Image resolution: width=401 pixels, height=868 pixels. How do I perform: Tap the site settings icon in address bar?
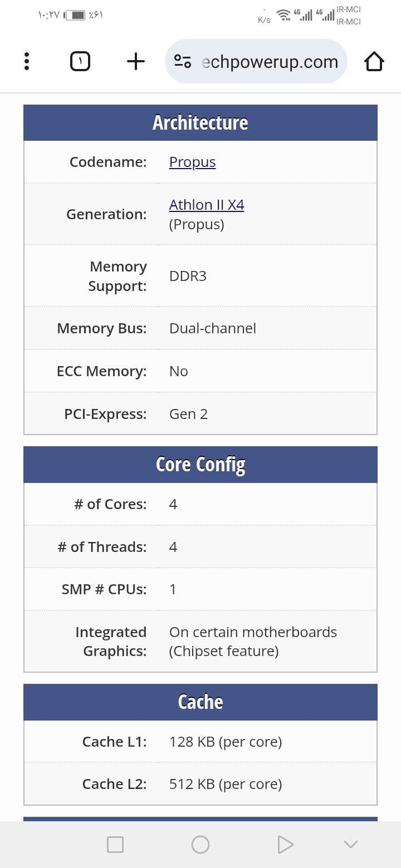point(183,61)
